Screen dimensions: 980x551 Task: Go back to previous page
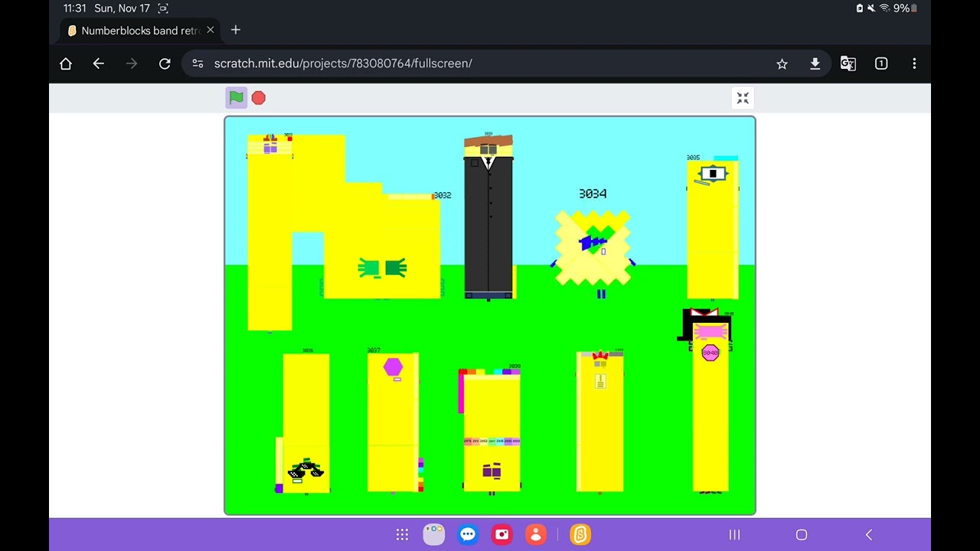(99, 64)
